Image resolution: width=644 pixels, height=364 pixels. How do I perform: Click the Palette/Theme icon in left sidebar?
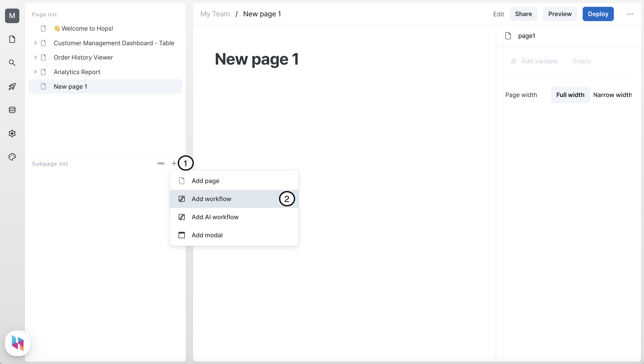12,157
